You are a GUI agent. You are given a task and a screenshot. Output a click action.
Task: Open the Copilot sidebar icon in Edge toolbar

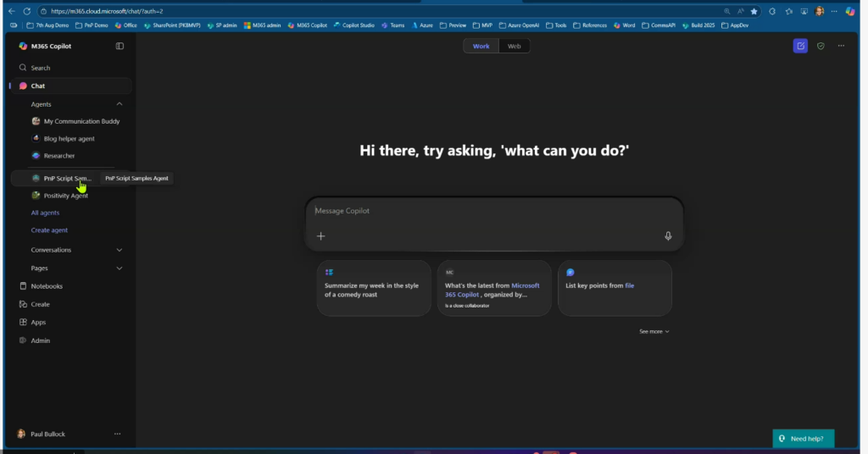click(x=850, y=11)
